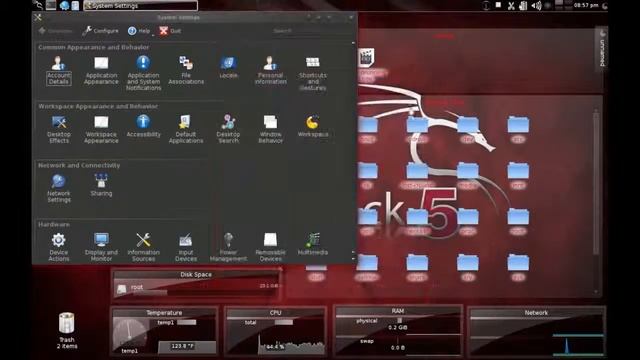This screenshot has height=360, width=640.
Task: Open Sharing settings
Action: tap(101, 185)
